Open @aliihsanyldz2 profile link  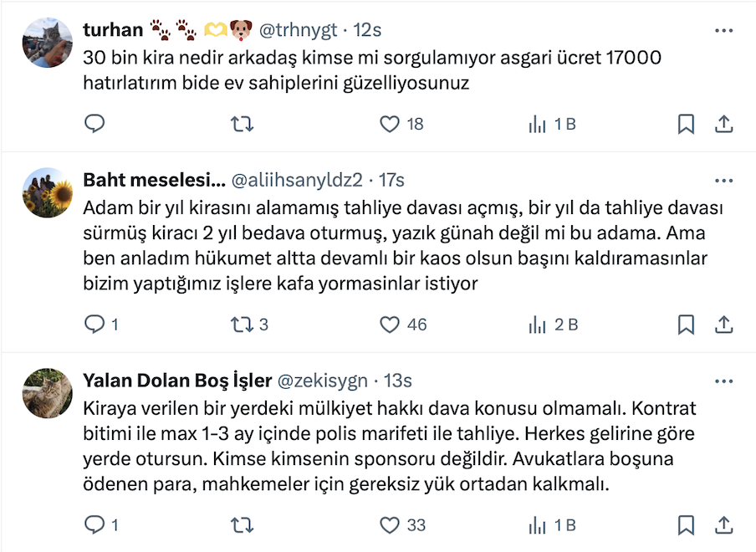coord(297,181)
